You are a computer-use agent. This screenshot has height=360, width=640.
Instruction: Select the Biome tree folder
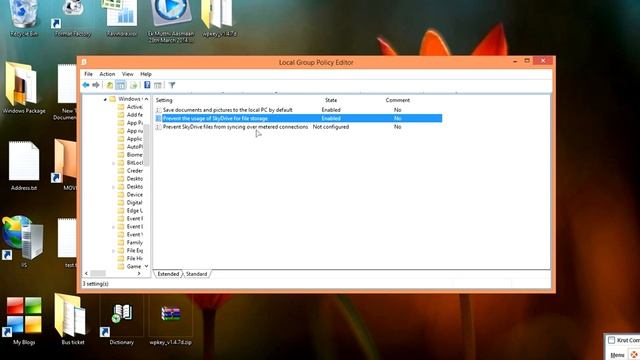[130, 155]
